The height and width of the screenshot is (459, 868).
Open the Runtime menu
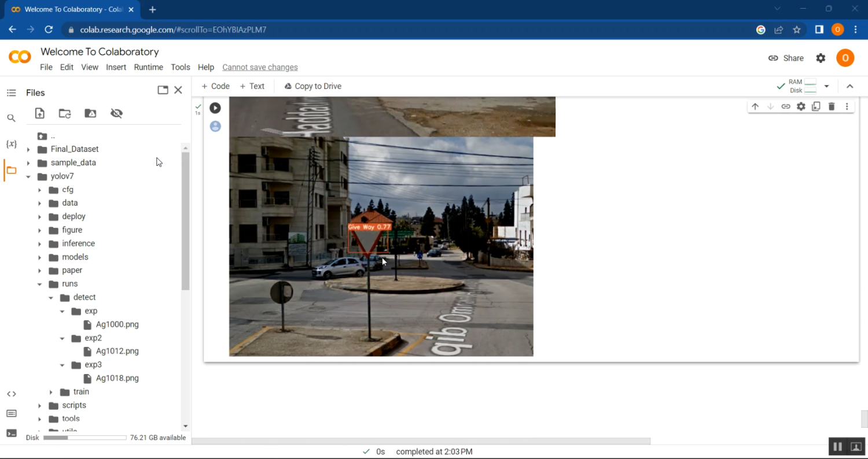point(148,67)
